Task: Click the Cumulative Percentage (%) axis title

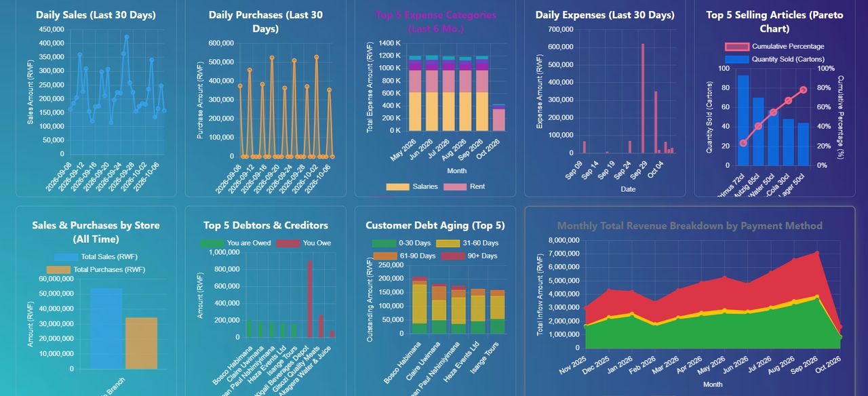Action: tap(841, 117)
